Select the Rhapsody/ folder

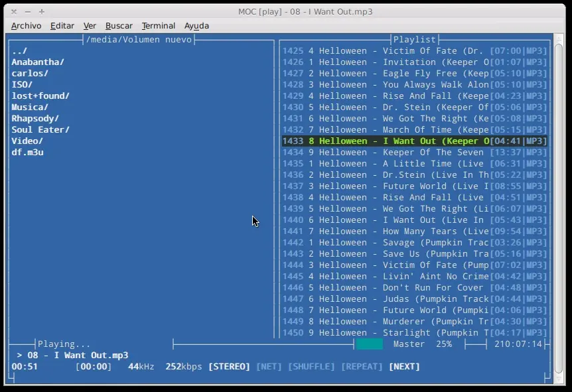35,119
